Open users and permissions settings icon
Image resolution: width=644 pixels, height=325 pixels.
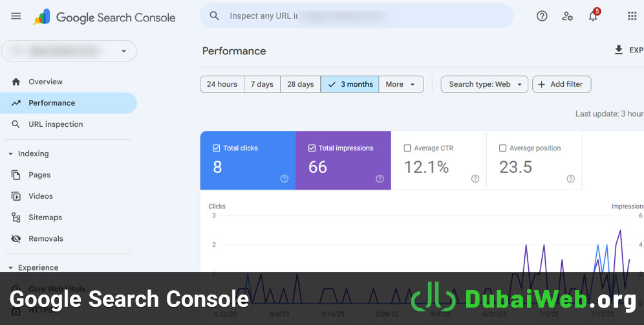pos(567,16)
